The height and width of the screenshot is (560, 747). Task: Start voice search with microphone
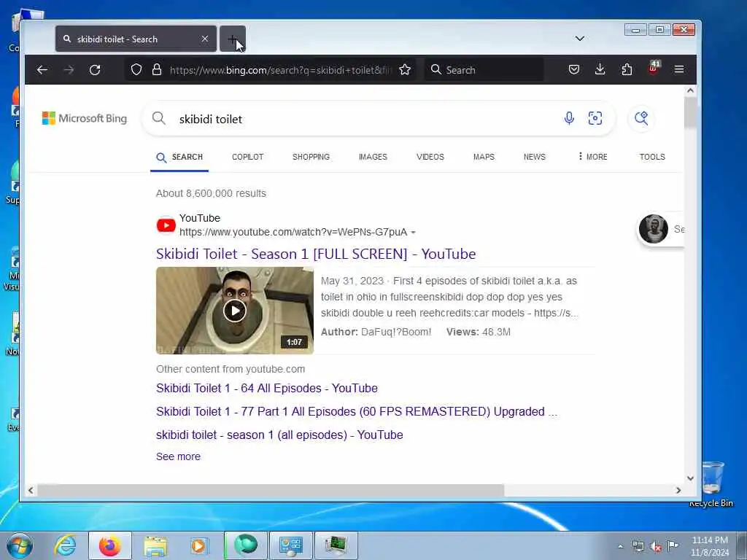point(569,118)
